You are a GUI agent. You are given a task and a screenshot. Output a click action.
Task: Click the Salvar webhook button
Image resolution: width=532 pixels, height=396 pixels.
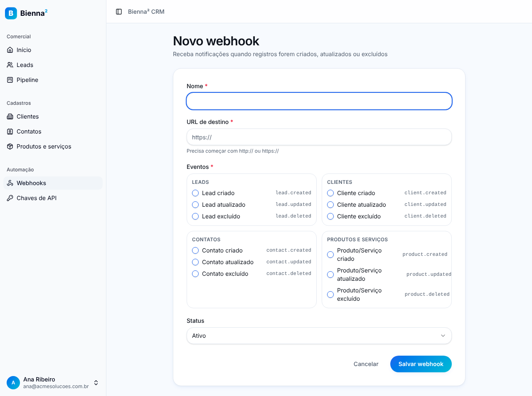click(421, 364)
